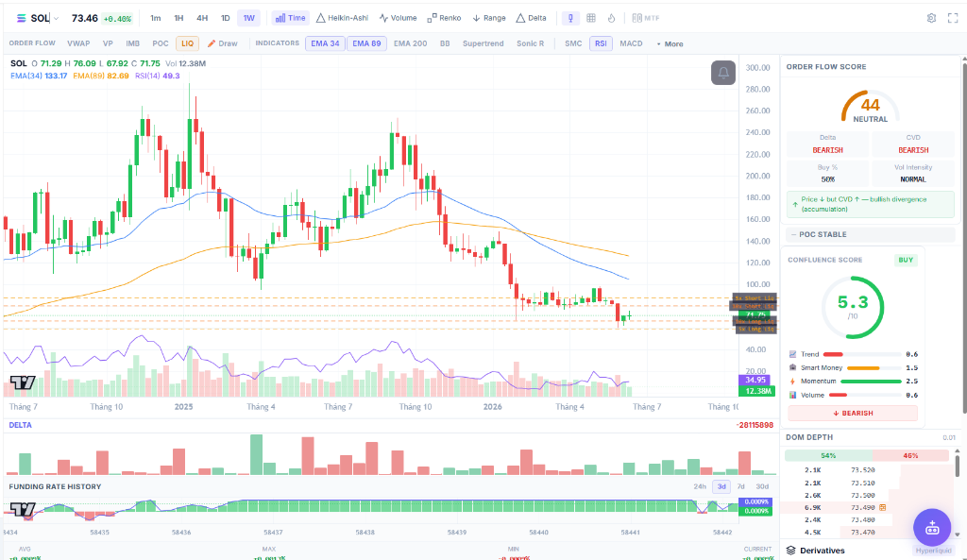Image resolution: width=967 pixels, height=560 pixels.
Task: Enable the Supertrend indicator
Action: click(x=483, y=43)
